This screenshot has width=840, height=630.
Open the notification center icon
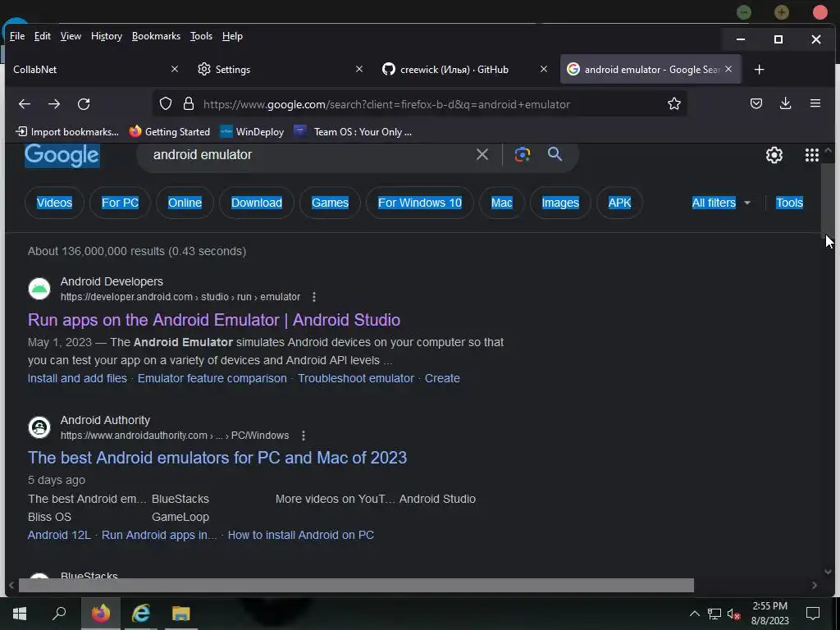[813, 614]
